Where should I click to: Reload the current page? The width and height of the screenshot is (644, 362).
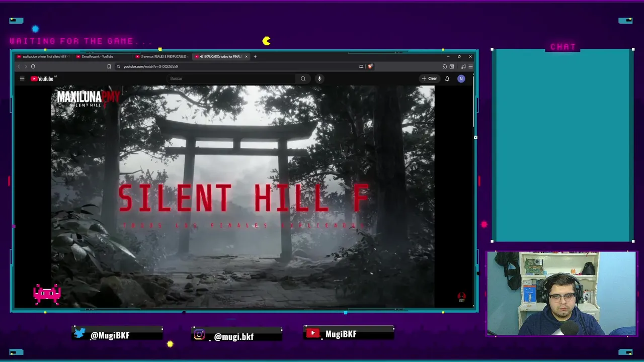(33, 66)
